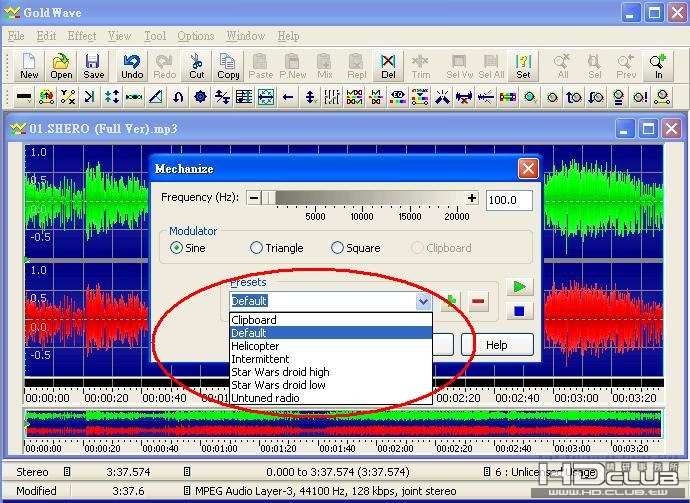Viewport: 690px width, 503px height.
Task: Click the New file toolbar icon
Action: [x=29, y=66]
